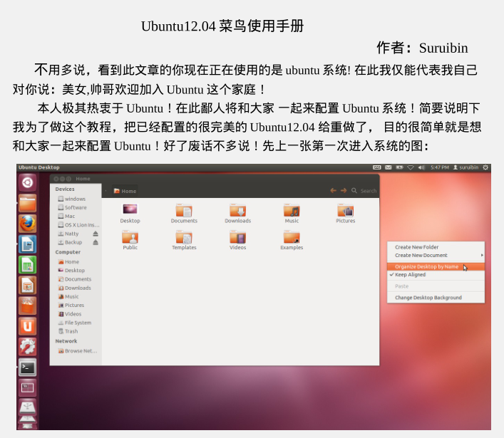Launch LibreOffice Calc from the launcher

(x=27, y=265)
